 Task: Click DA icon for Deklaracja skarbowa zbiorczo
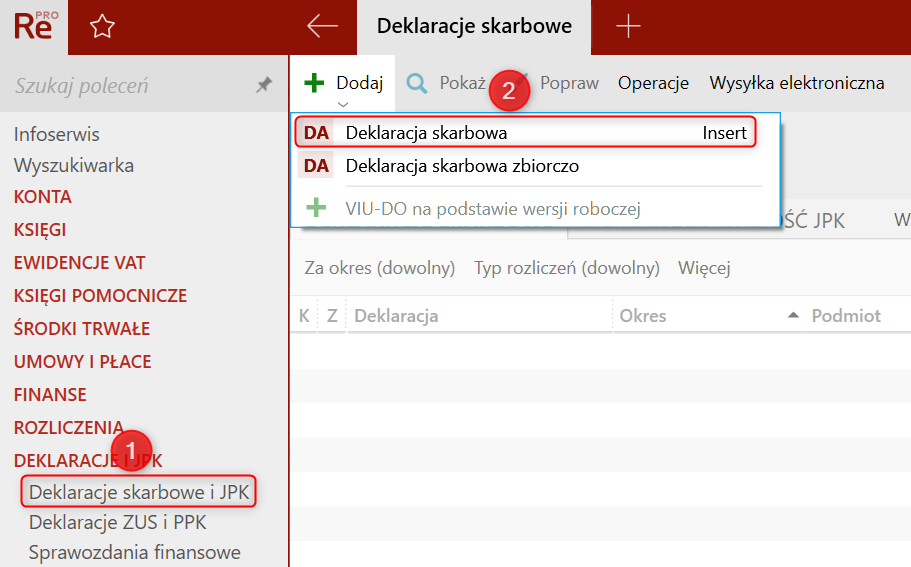pos(316,166)
